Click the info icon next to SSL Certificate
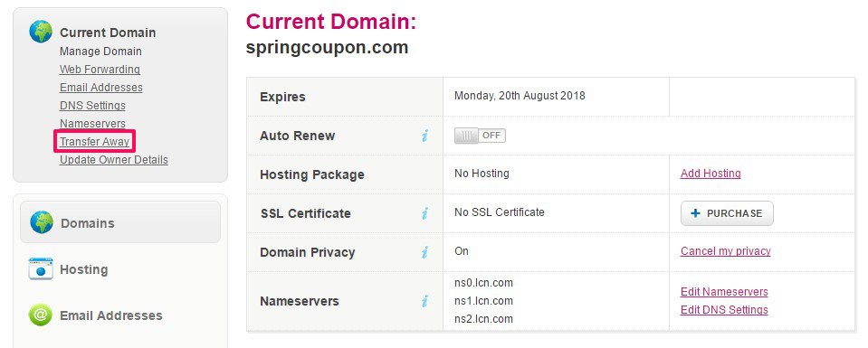868x348 pixels. coord(424,213)
